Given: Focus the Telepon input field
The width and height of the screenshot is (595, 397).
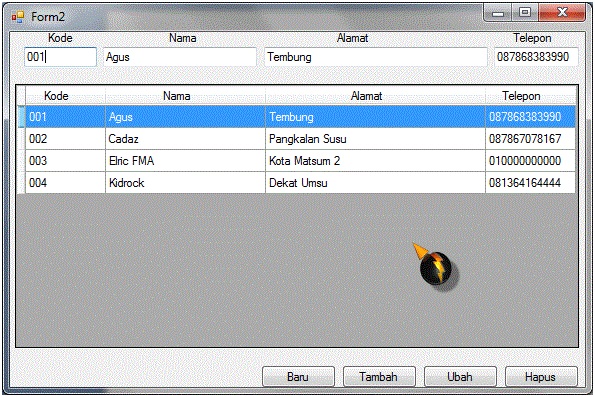Looking at the screenshot, I should pos(536,57).
